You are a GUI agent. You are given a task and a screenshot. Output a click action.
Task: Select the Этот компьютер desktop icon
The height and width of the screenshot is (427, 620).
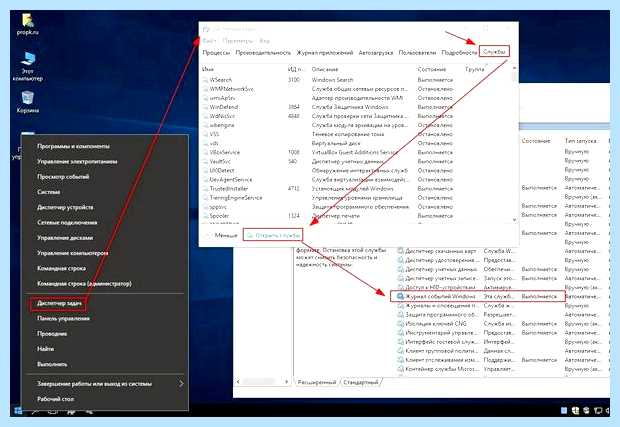(27, 66)
